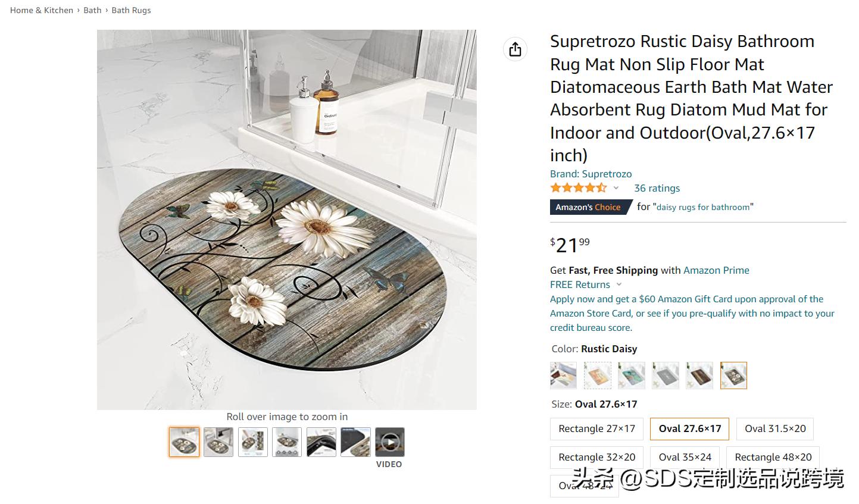Choose the Oval 31.5×20 size option
Screen dimensions: 859x504
(x=775, y=428)
